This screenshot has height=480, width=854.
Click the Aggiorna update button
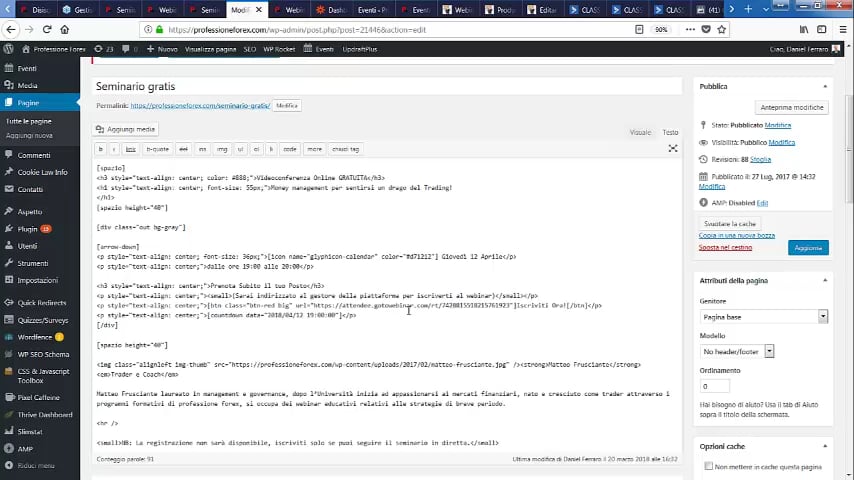[x=808, y=248]
